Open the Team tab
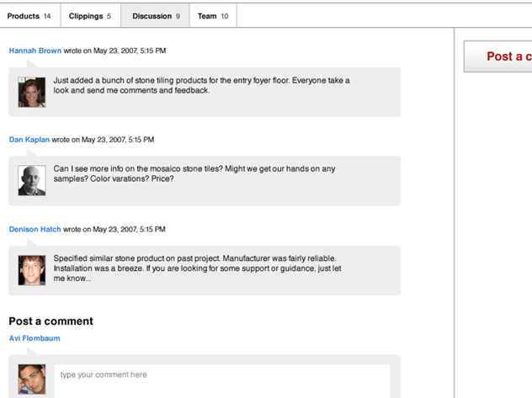Viewport: 532px width, 398px height. [x=213, y=16]
